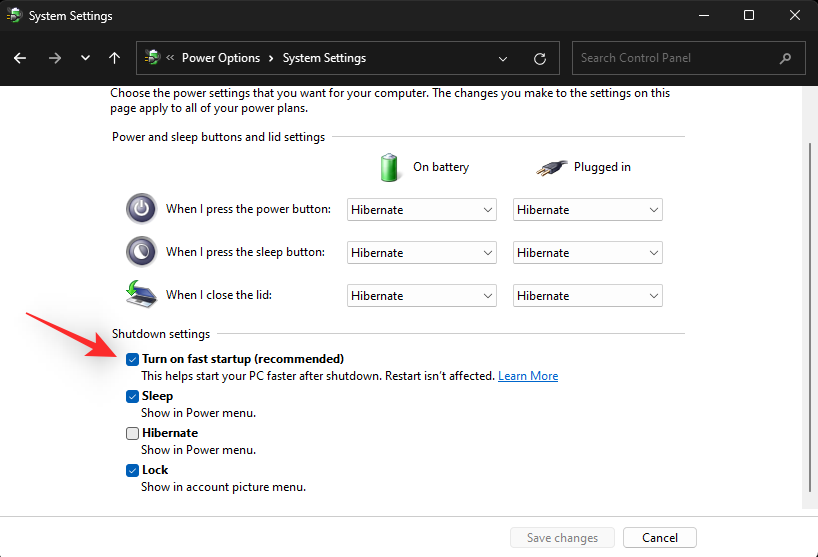
Task: Uncheck Turn on fast startup checkbox
Action: [x=133, y=359]
